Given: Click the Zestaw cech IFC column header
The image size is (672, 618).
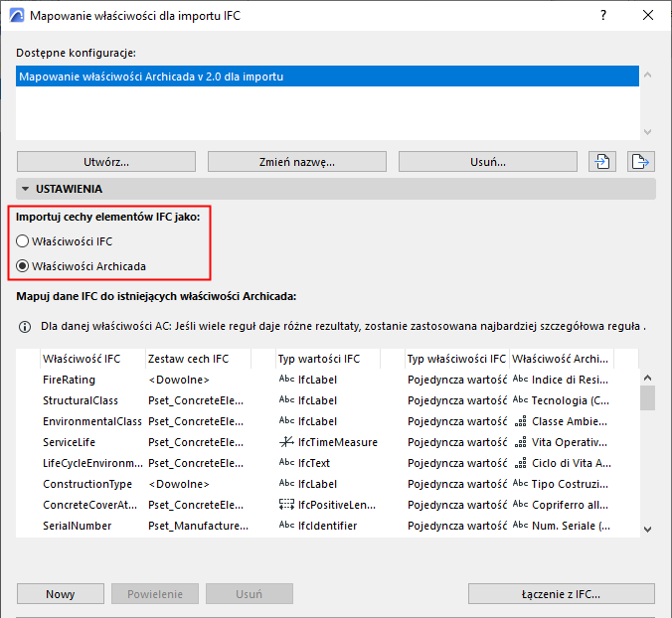Looking at the screenshot, I should click(x=199, y=359).
